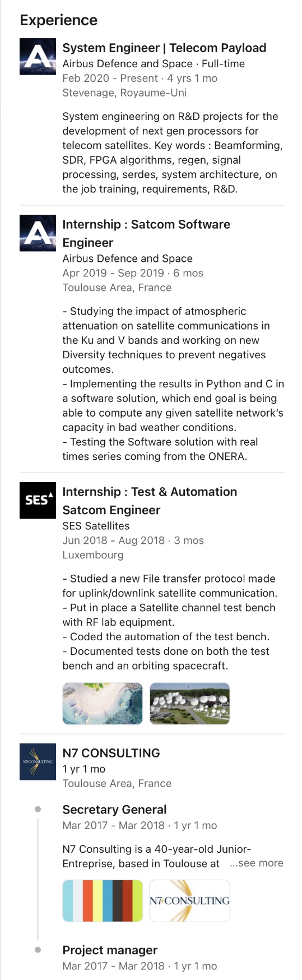Viewport: 302px width, 980px height.
Task: Expand description with 'see more'
Action: pos(257,863)
